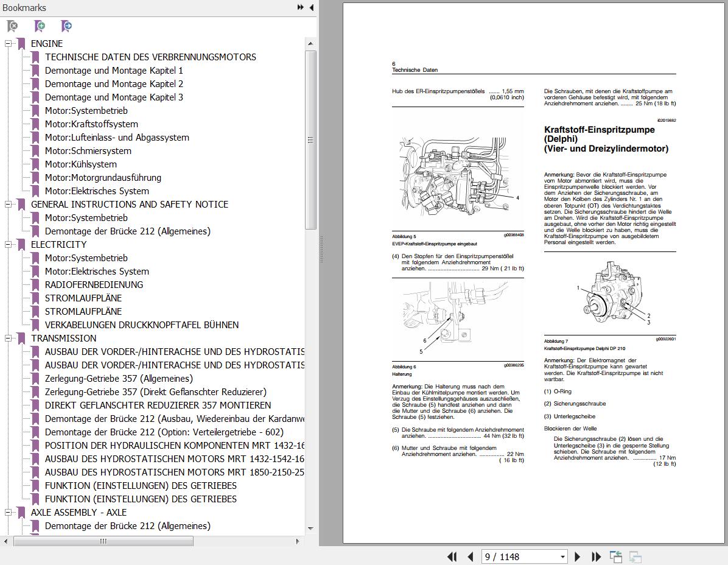Open DIREKT GEFLANSCHTER REDUZIERER 357 MONTIEREN
The width and height of the screenshot is (728, 565).
[158, 405]
